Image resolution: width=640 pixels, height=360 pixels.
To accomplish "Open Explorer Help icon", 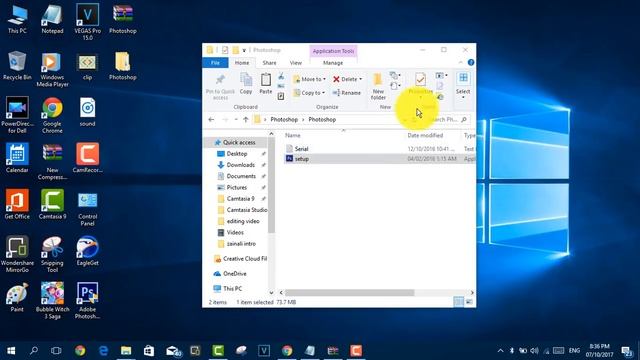I will pos(471,62).
